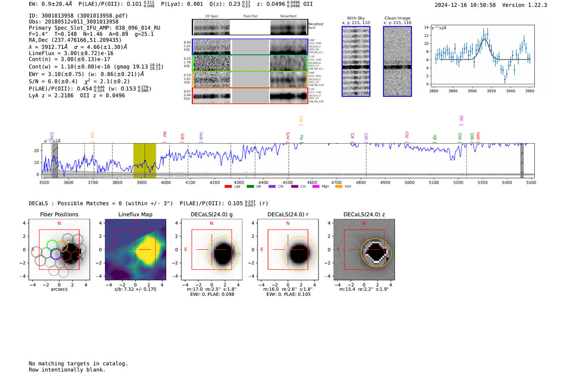The height and width of the screenshot is (392, 576).
Task: Click the green Hβ line marker label
Action: point(434,138)
